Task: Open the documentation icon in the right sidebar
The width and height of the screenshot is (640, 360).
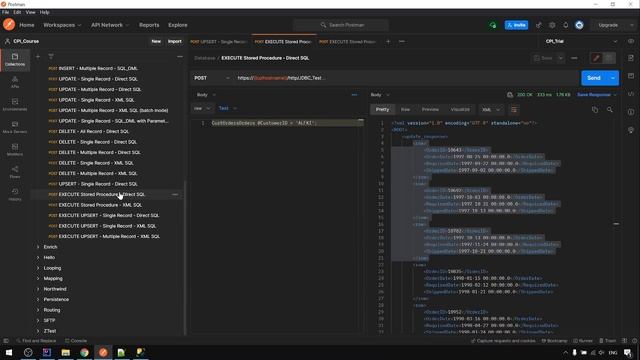Action: 631,58
